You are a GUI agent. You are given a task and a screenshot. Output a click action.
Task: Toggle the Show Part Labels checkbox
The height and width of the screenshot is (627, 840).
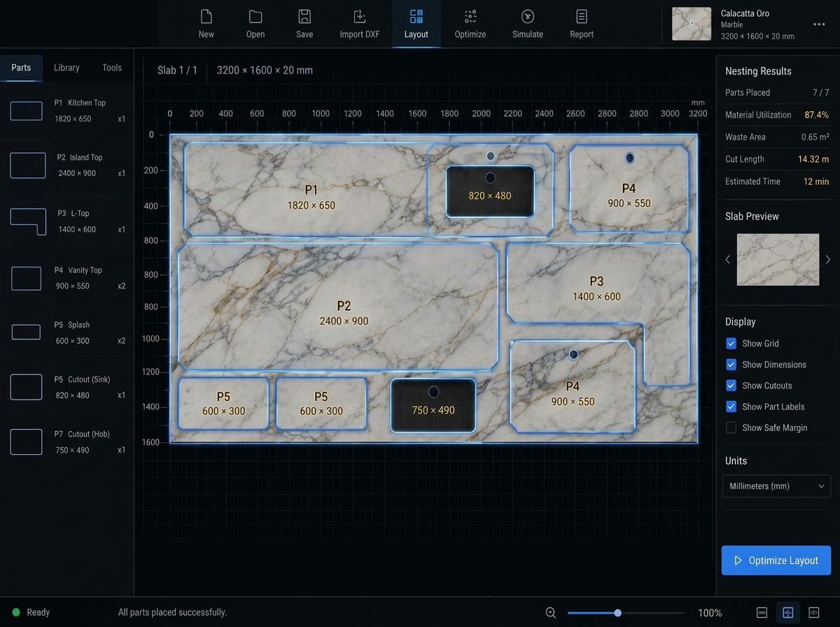[x=731, y=407]
